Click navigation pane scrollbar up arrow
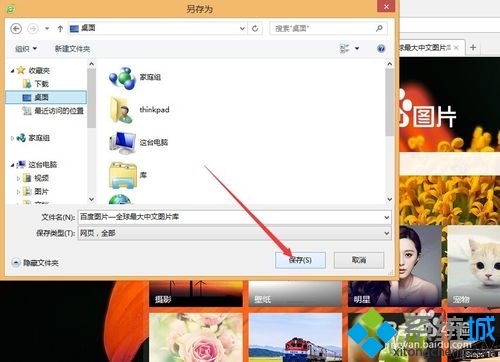 91,64
